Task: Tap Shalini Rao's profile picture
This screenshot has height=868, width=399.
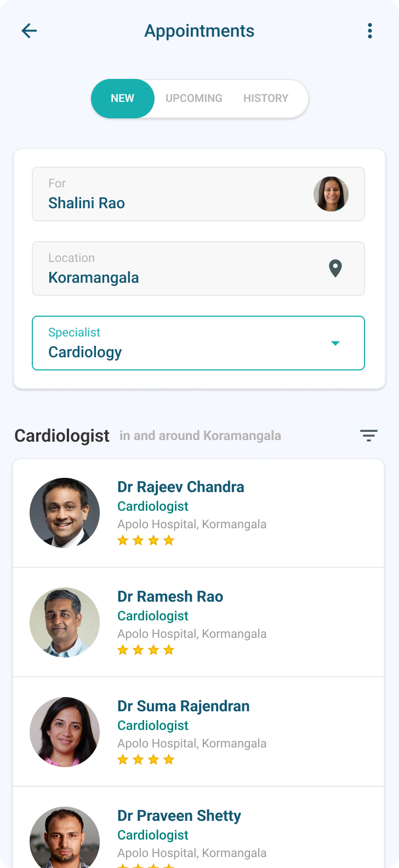Action: [331, 194]
